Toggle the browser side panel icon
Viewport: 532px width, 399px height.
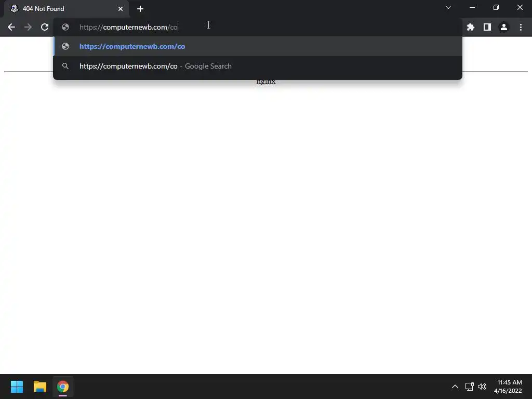[487, 27]
